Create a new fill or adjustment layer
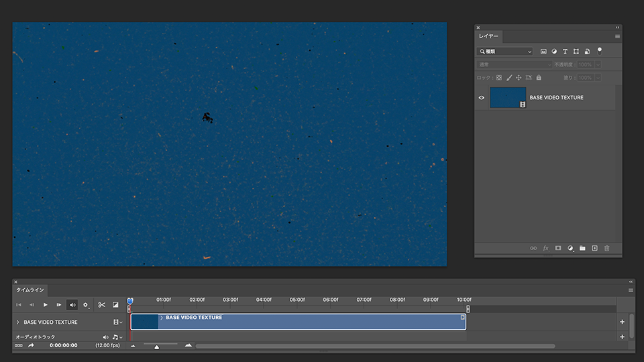The height and width of the screenshot is (362, 644). click(x=570, y=248)
